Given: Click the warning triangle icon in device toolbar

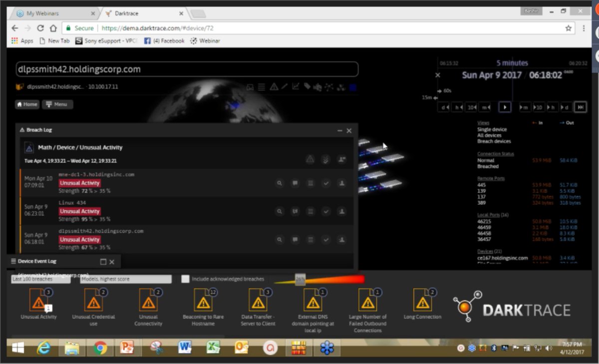Looking at the screenshot, I should (274, 87).
